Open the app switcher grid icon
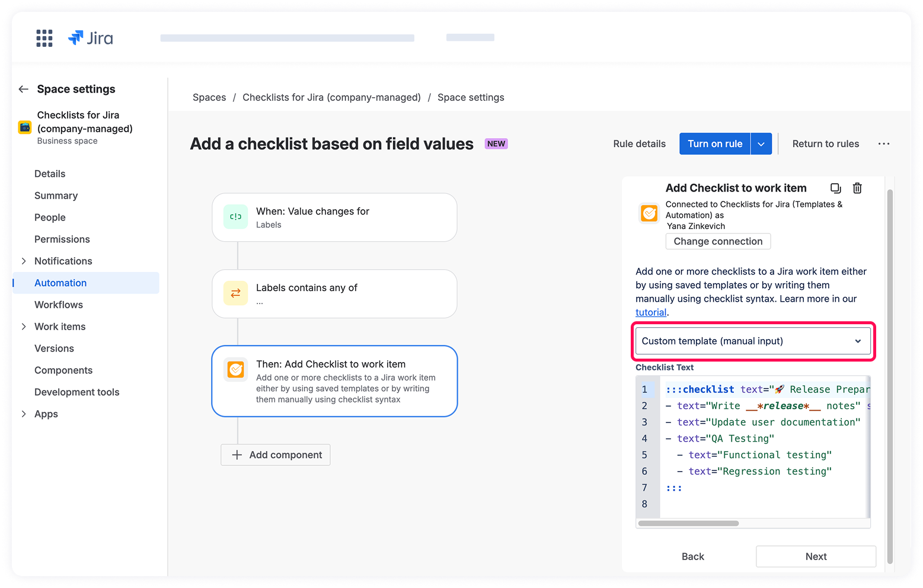Screen dimensions: 923x588 point(44,38)
